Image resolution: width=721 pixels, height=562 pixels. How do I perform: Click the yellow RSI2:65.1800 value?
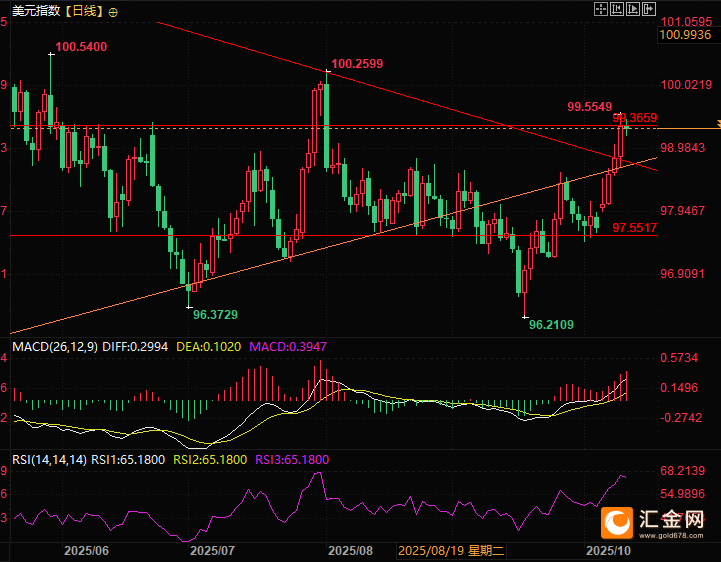coord(210,459)
